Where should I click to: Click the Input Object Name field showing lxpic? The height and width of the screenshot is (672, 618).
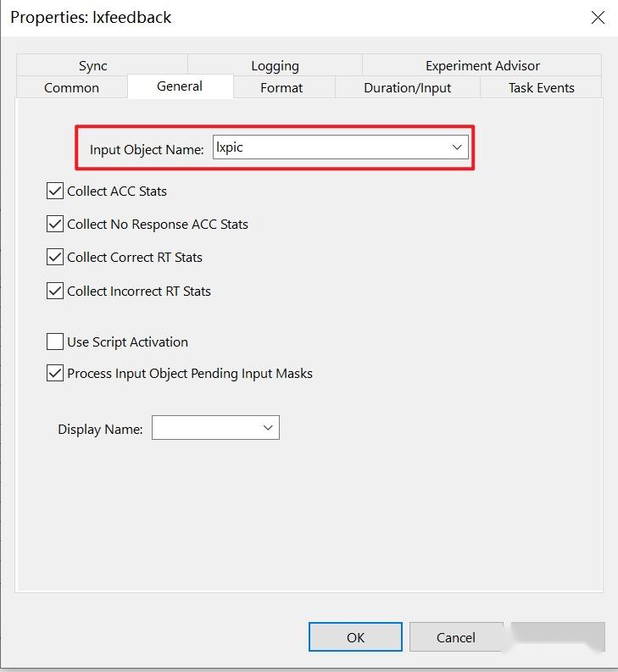341,147
